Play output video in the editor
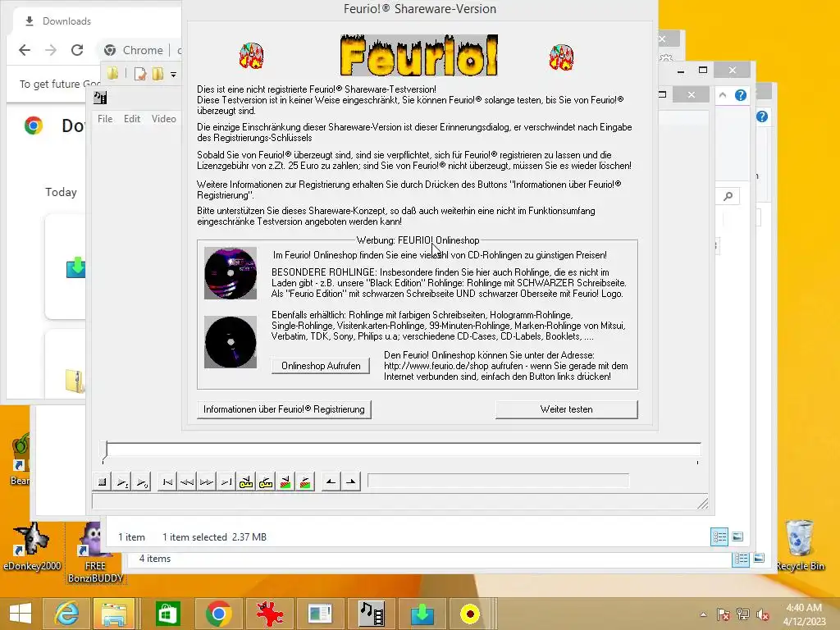Viewport: 840px width, 630px height. (x=141, y=482)
